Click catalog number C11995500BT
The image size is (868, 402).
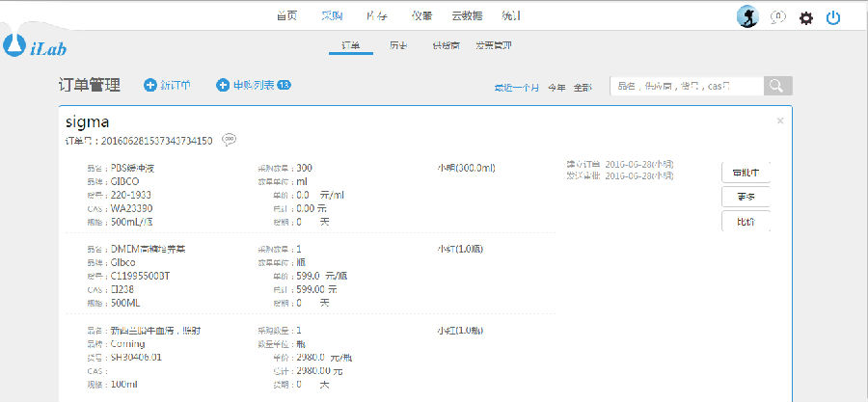(140, 276)
